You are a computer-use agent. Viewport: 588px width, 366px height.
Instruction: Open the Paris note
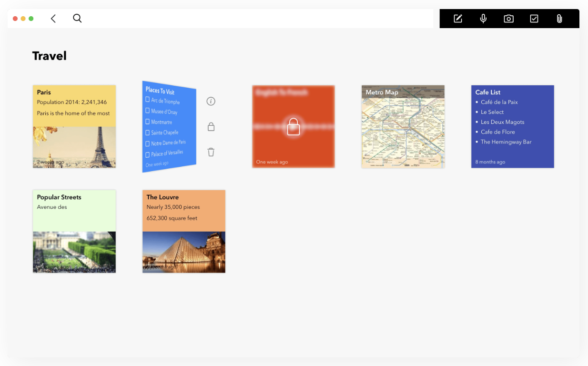(x=74, y=126)
